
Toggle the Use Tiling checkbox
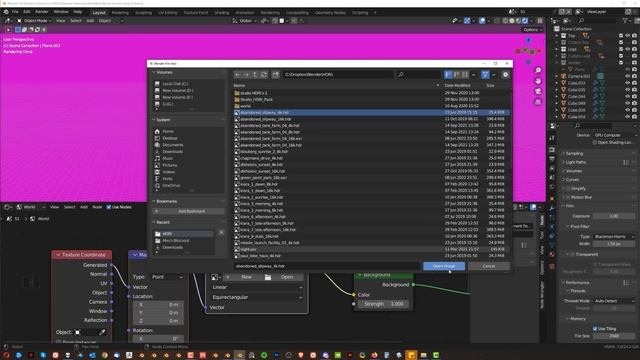pyautogui.click(x=595, y=329)
